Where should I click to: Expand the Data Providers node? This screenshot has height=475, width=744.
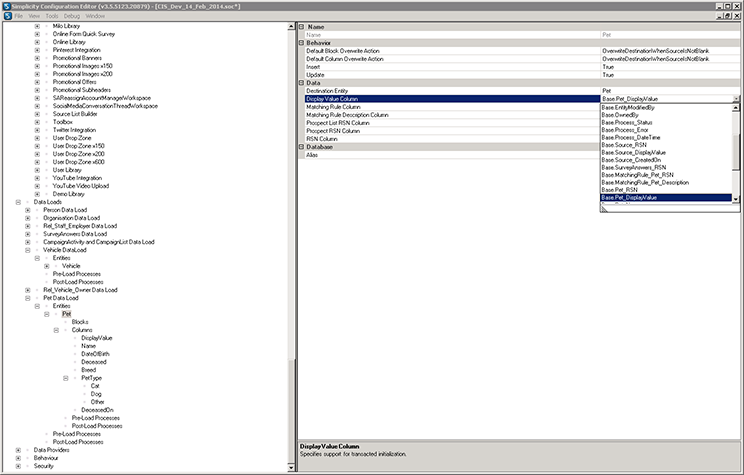(18, 450)
